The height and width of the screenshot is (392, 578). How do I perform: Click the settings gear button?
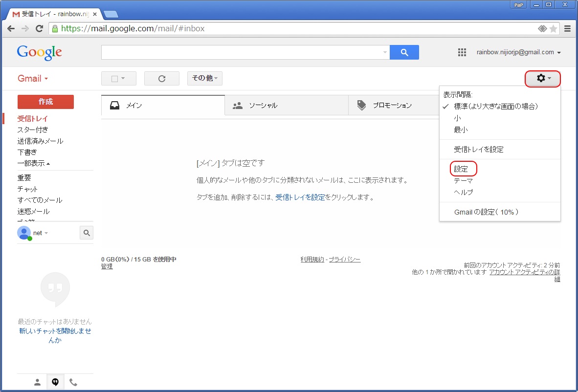tap(543, 79)
